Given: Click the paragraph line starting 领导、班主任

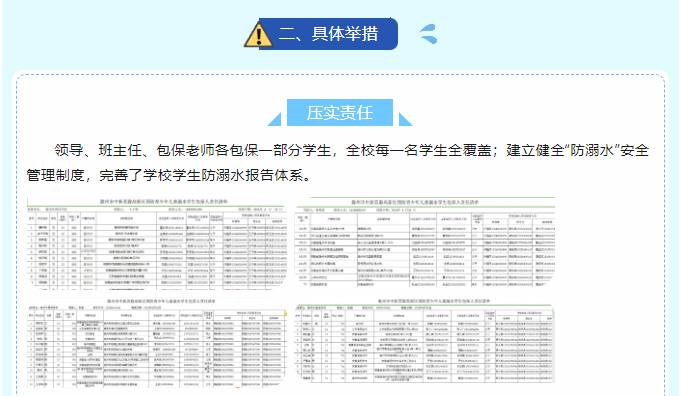Looking at the screenshot, I should [x=351, y=150].
